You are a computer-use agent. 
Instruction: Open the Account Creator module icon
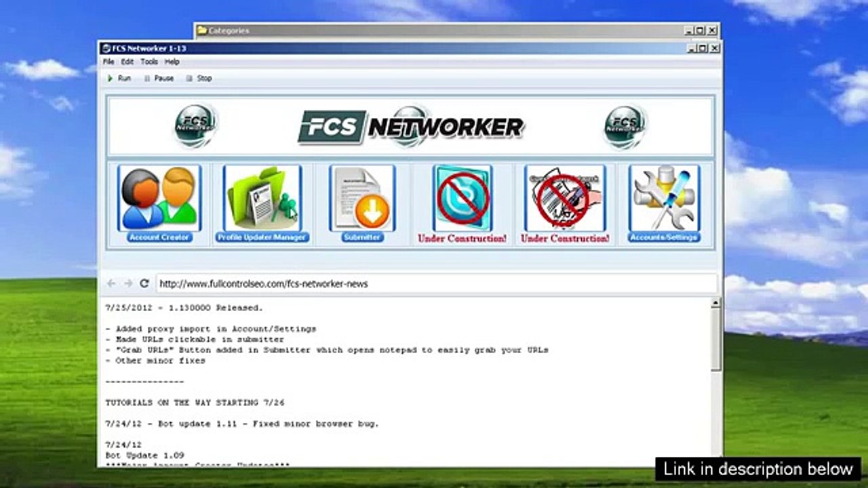tap(159, 198)
